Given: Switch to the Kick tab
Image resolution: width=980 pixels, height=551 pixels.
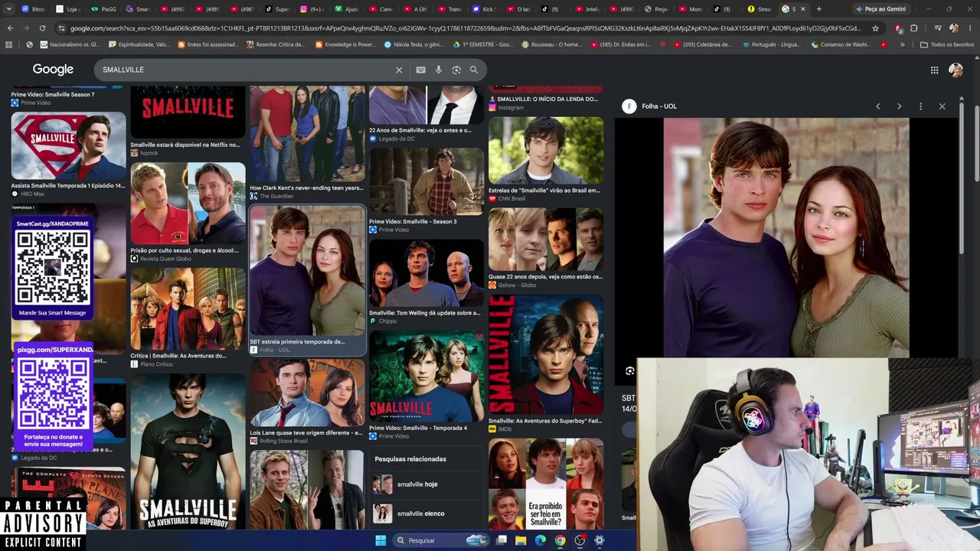Looking at the screenshot, I should (483, 9).
